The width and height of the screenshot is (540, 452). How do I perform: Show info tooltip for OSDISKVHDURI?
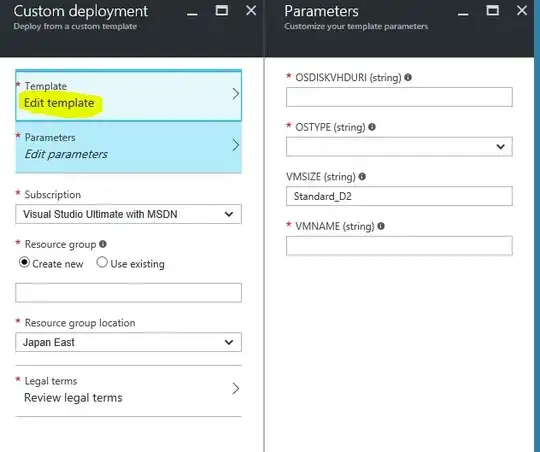click(x=408, y=77)
